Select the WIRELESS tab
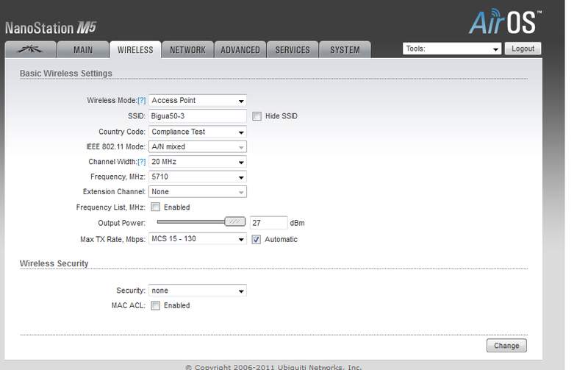The image size is (588, 370). click(135, 49)
